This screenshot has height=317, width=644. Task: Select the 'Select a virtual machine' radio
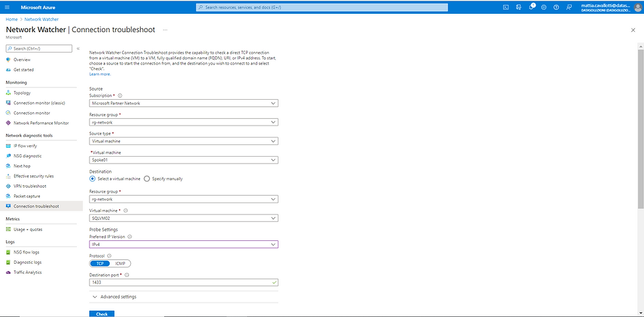(x=92, y=179)
